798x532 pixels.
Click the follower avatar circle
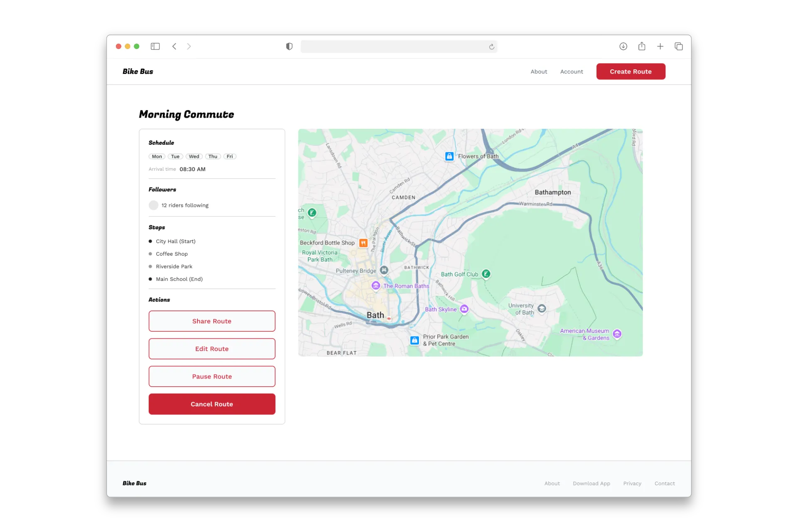(153, 205)
